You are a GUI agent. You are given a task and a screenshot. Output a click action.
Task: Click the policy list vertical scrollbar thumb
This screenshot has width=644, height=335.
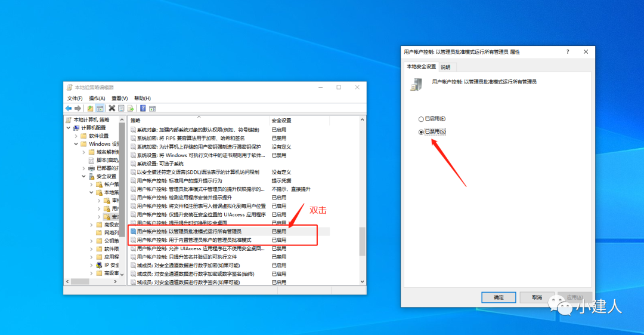(x=362, y=242)
